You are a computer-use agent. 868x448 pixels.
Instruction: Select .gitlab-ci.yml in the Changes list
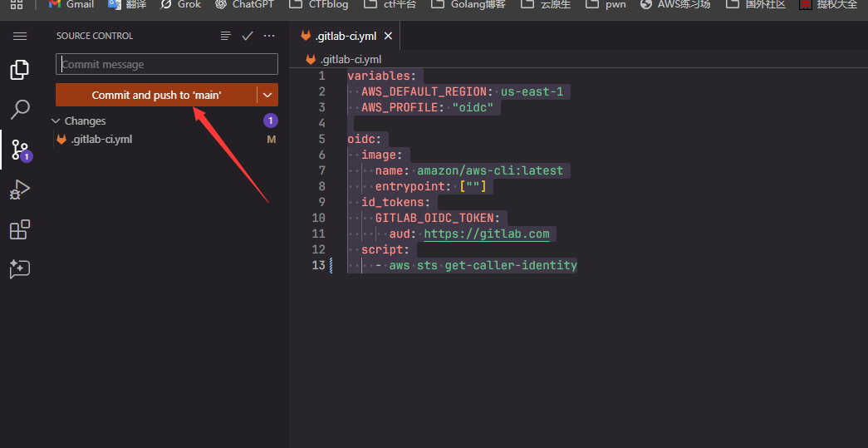[101, 139]
